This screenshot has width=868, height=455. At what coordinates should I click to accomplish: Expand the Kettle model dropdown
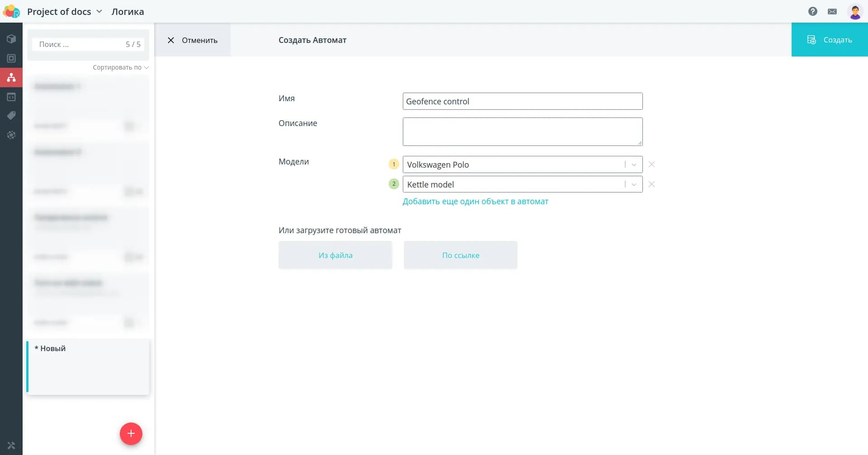coord(634,184)
